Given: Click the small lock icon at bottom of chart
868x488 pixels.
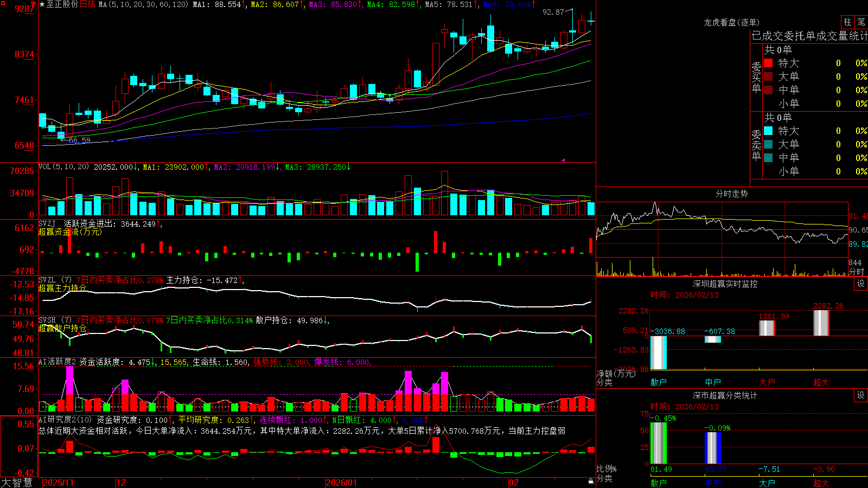Looking at the screenshot, I should click(x=591, y=481).
